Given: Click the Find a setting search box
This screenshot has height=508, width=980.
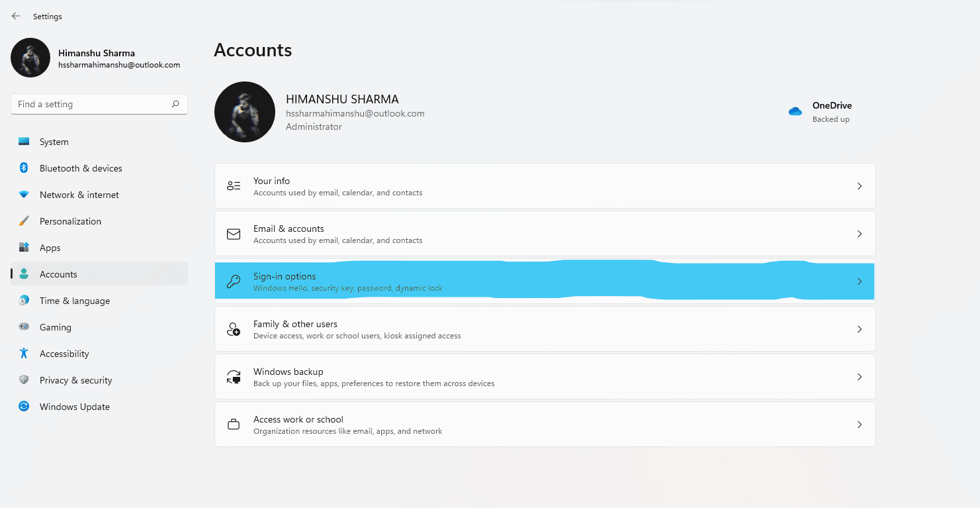Looking at the screenshot, I should point(99,104).
